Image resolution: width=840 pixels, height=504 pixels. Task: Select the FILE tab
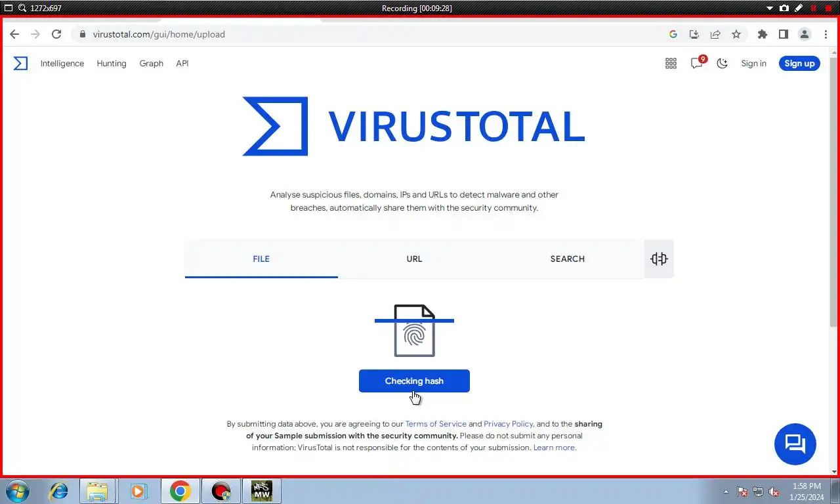pos(261,259)
